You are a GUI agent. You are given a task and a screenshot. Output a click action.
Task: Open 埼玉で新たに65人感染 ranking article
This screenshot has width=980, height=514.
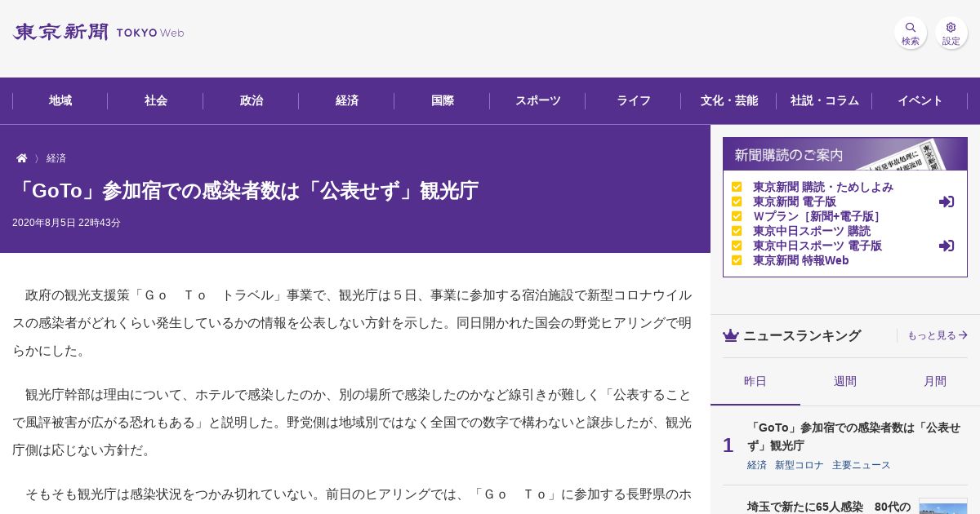pyautogui.click(x=829, y=507)
